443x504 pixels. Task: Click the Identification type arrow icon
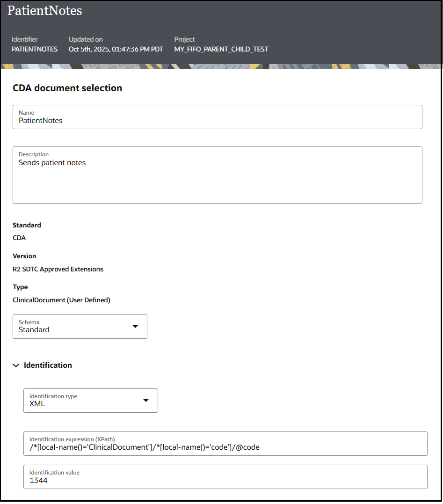coord(146,401)
